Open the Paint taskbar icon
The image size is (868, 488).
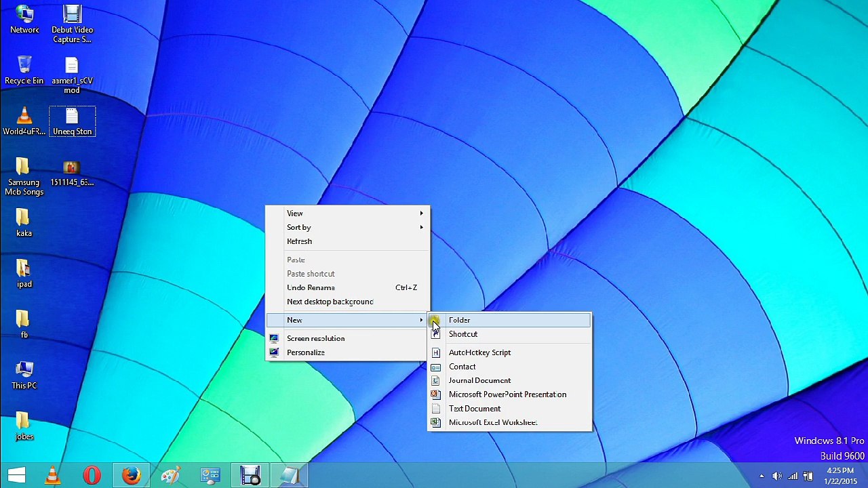[170, 476]
